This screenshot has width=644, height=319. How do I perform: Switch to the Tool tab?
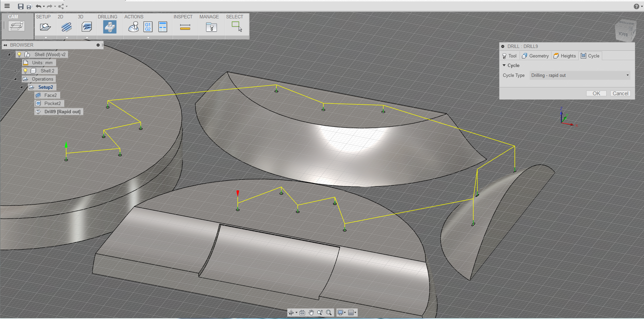(x=509, y=56)
